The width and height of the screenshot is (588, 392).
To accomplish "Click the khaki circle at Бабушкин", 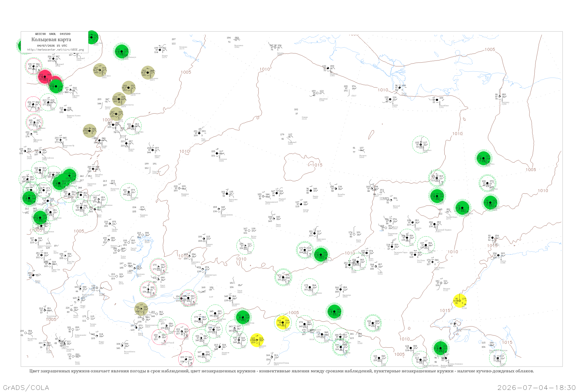I will click(x=141, y=309).
